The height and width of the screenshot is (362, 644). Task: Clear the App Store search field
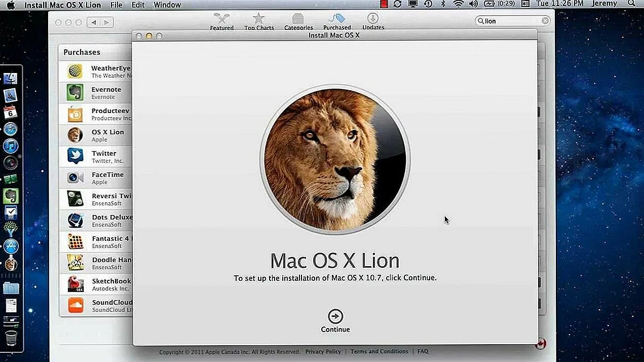545,21
